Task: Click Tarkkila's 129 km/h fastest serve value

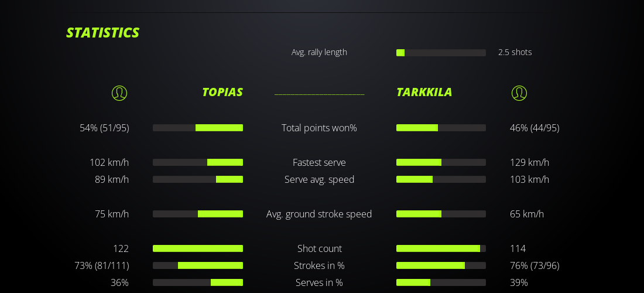Action: click(x=529, y=162)
